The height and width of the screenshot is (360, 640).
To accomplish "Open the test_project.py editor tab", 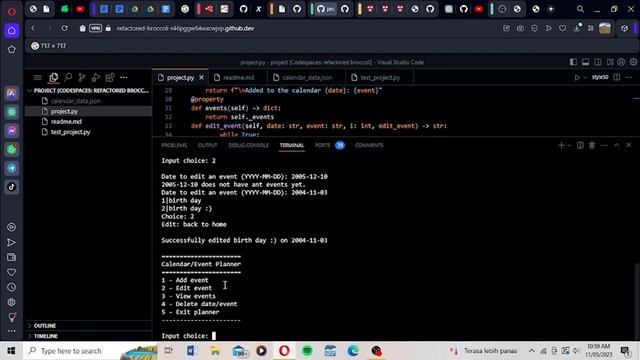I will pyautogui.click(x=380, y=77).
